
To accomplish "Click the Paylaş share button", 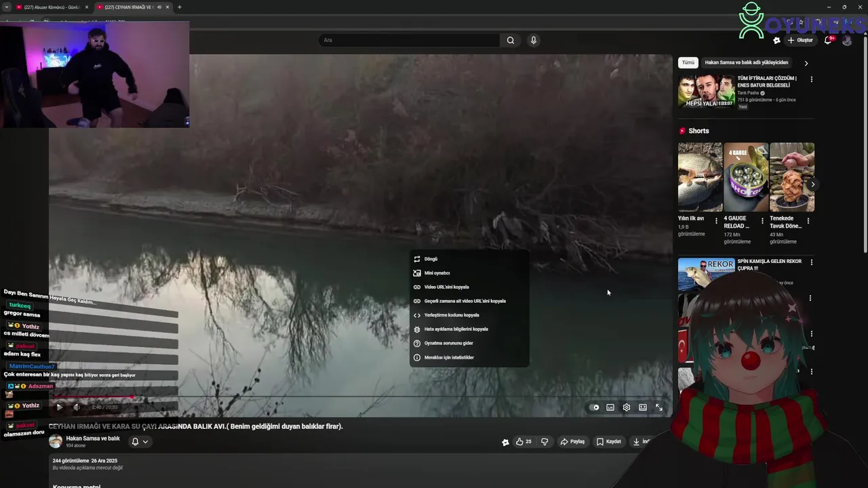I will coord(572,442).
